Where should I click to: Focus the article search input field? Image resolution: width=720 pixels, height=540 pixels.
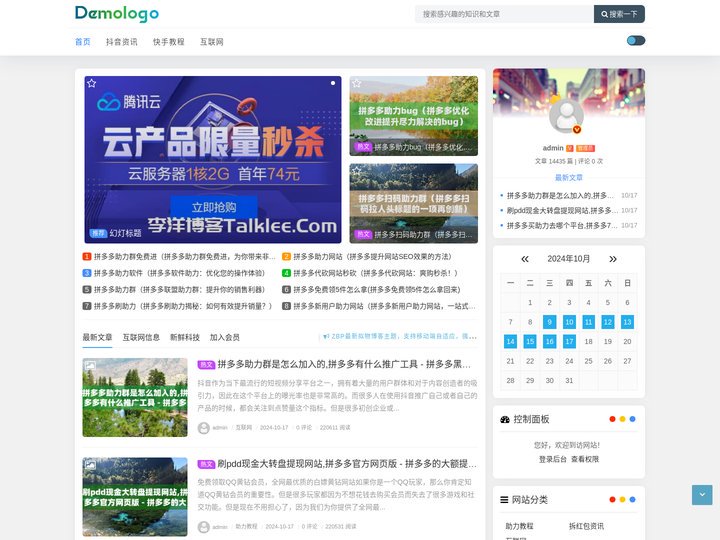[504, 14]
